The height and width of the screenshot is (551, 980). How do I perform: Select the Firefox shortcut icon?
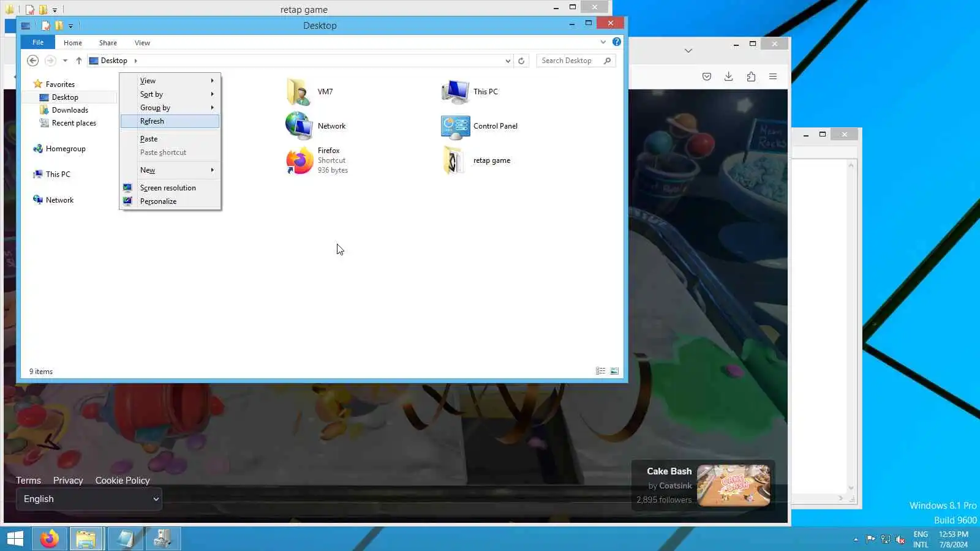pos(300,160)
